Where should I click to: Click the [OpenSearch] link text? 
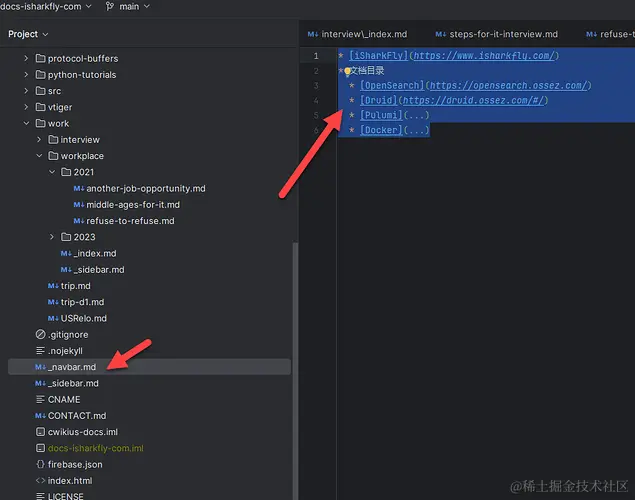point(392,85)
